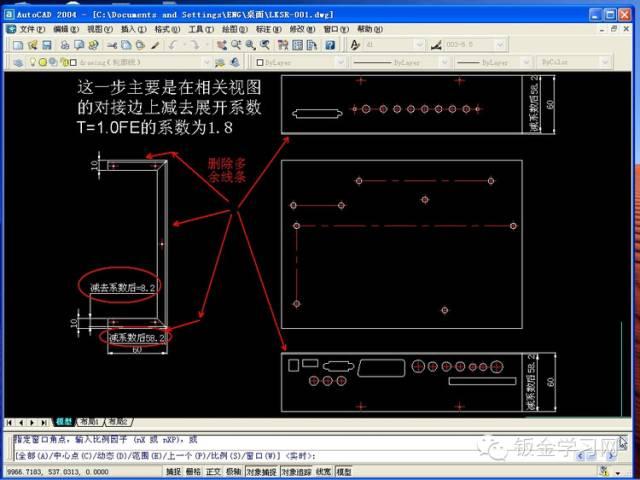This screenshot has width=640, height=480.
Task: Open the 编辑 Edit menu
Action: [66, 29]
